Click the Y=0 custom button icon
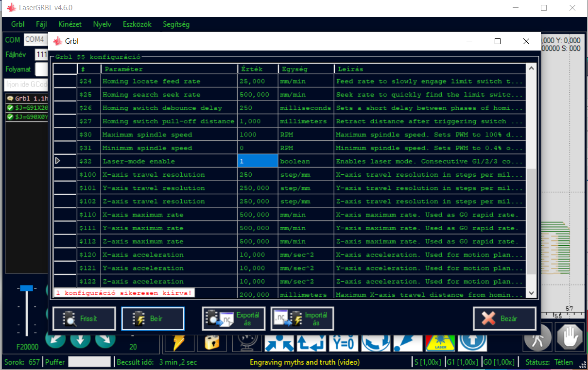Image resolution: width=588 pixels, height=370 pixels. pyautogui.click(x=344, y=342)
